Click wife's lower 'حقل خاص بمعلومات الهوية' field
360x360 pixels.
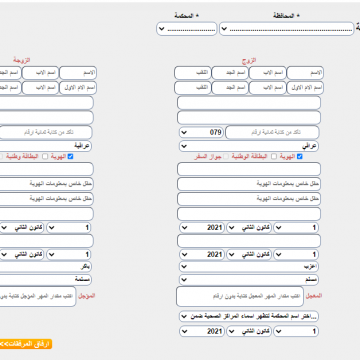(47, 199)
